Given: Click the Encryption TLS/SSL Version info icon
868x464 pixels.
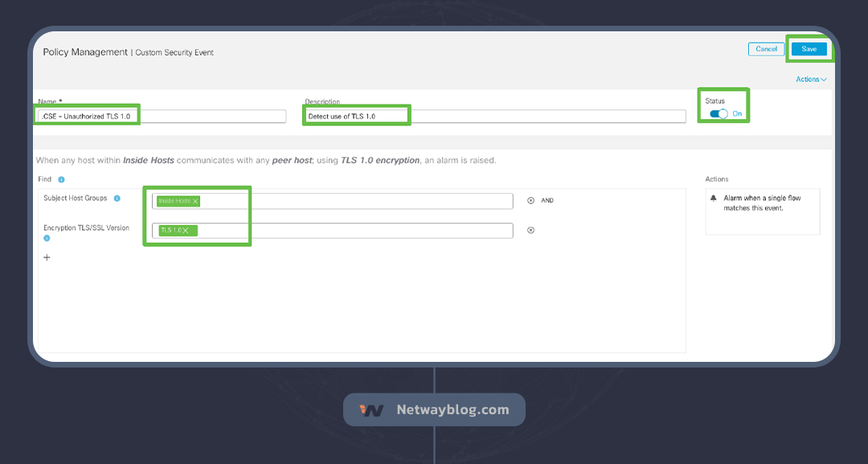Looking at the screenshot, I should coord(47,238).
